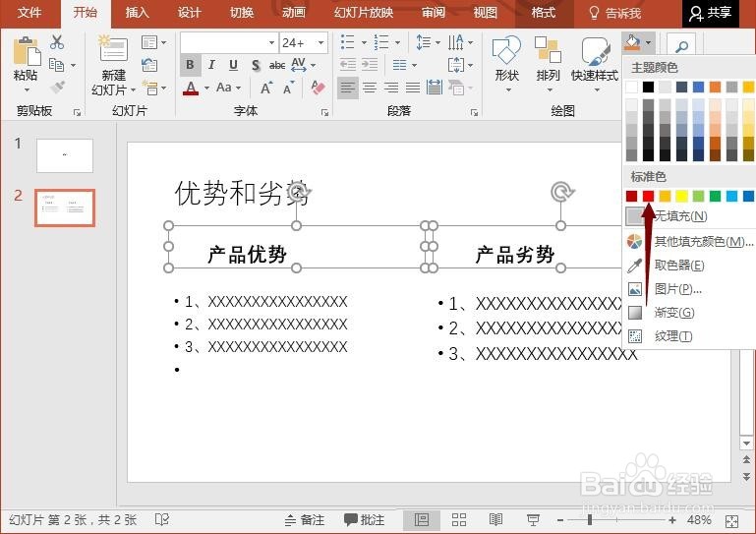
Task: Click the Paste clipboard icon
Action: 27,51
